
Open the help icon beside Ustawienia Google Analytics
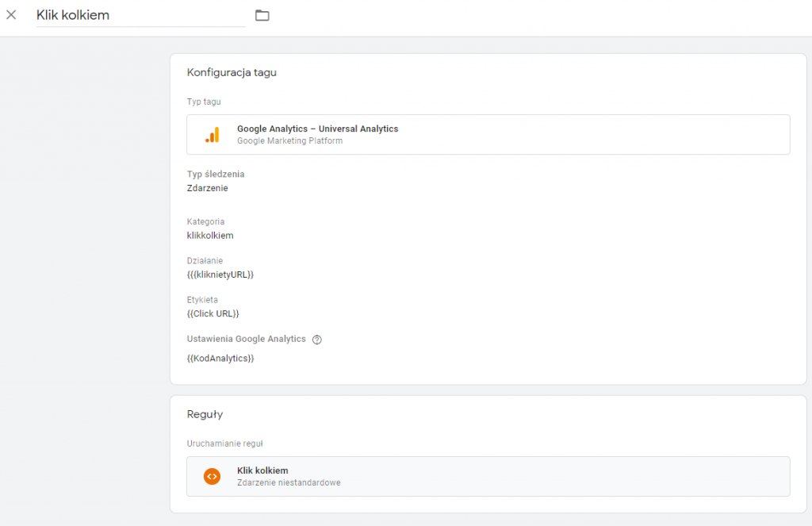(x=316, y=339)
